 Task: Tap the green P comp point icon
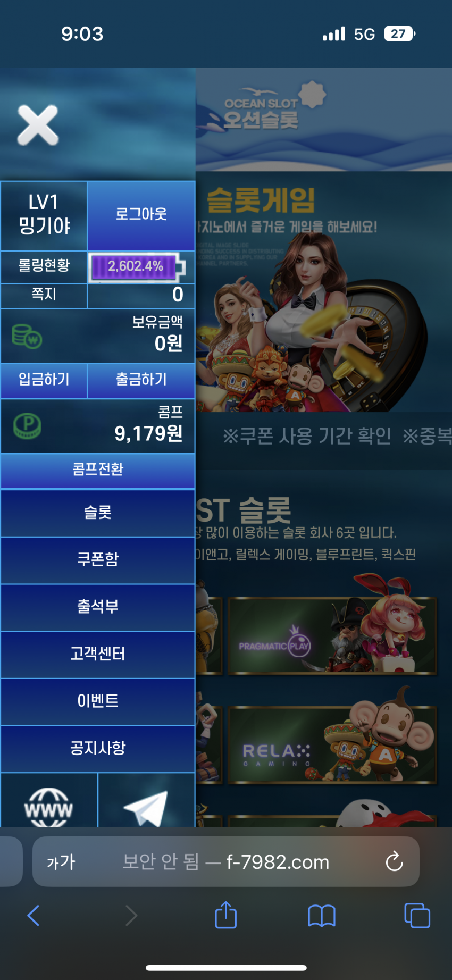click(x=27, y=426)
